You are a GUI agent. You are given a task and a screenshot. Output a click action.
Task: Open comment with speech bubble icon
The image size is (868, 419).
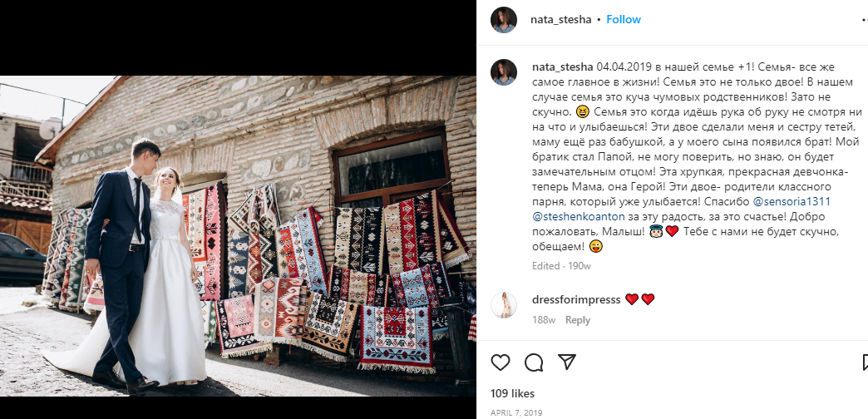(534, 362)
